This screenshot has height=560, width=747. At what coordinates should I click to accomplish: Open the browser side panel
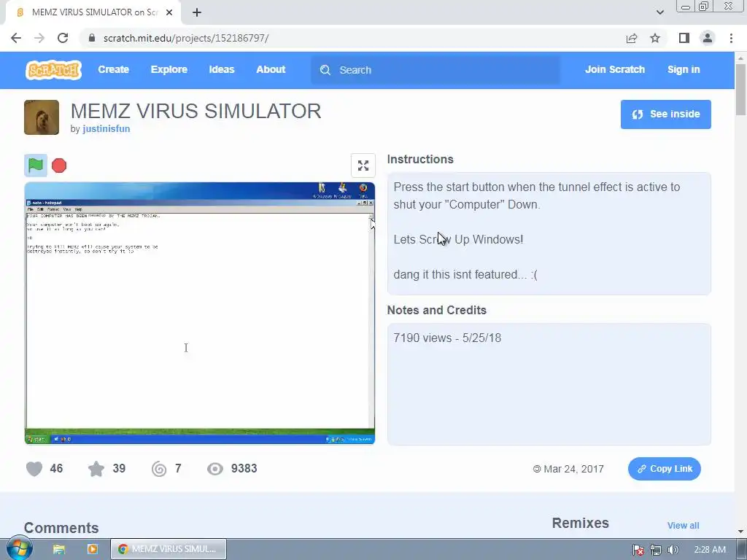[684, 38]
